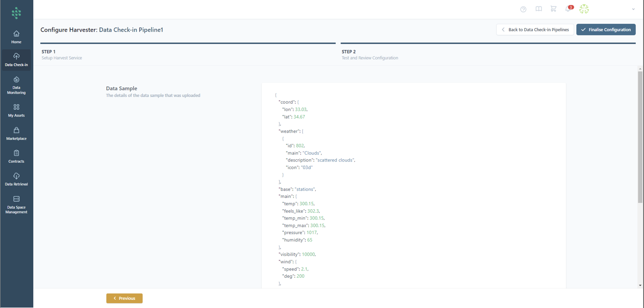Select Step 2 Test and Review Configuration
The height and width of the screenshot is (308, 644).
(x=369, y=55)
